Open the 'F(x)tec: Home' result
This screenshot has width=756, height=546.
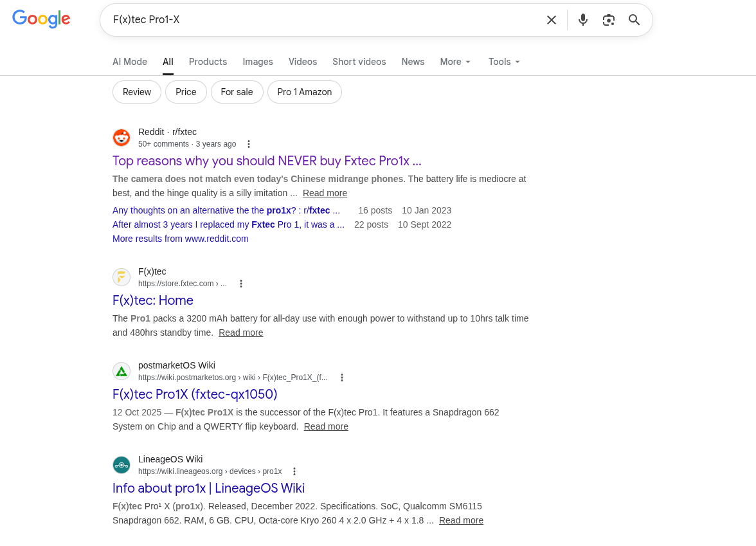click(153, 300)
